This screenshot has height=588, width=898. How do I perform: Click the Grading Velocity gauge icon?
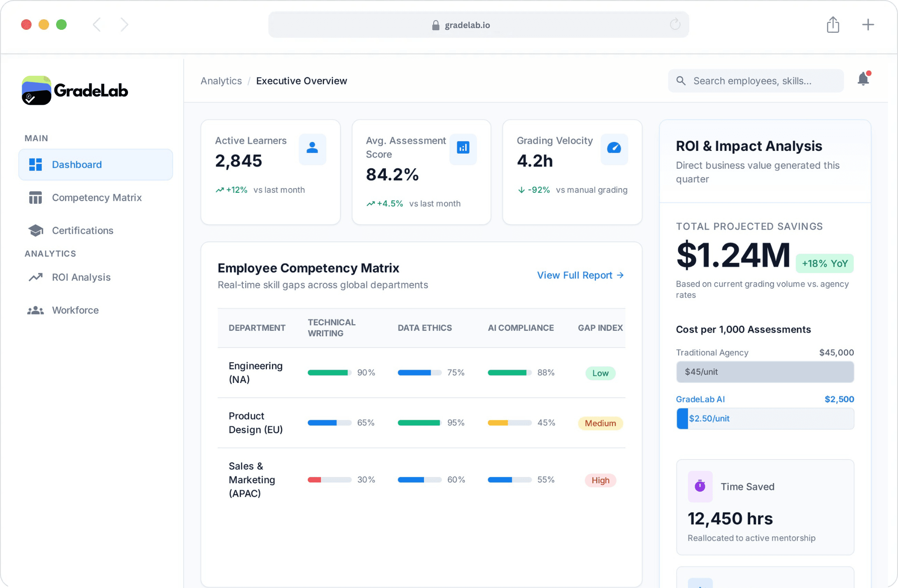tap(614, 149)
